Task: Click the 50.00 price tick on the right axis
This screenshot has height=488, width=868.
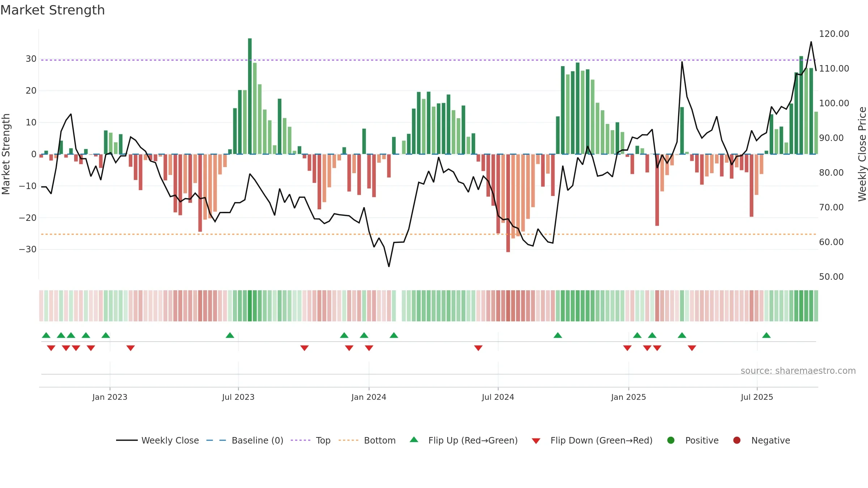Action: [x=831, y=277]
